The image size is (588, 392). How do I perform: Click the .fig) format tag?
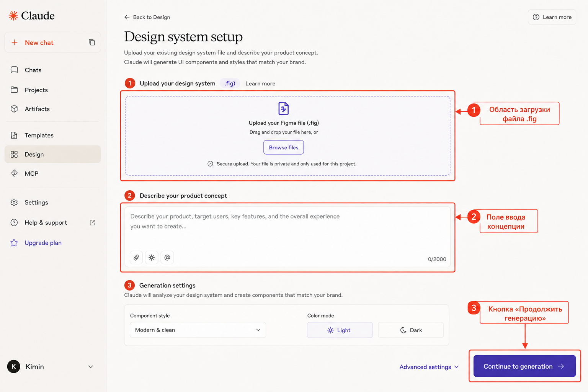coord(230,83)
